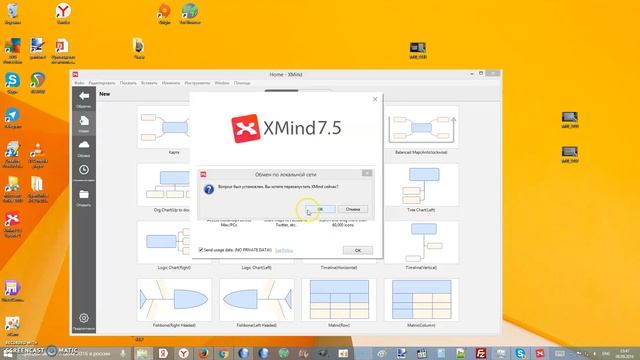This screenshot has height=360, width=640.
Task: Confirm restart with OK in local network dialog
Action: tap(320, 209)
